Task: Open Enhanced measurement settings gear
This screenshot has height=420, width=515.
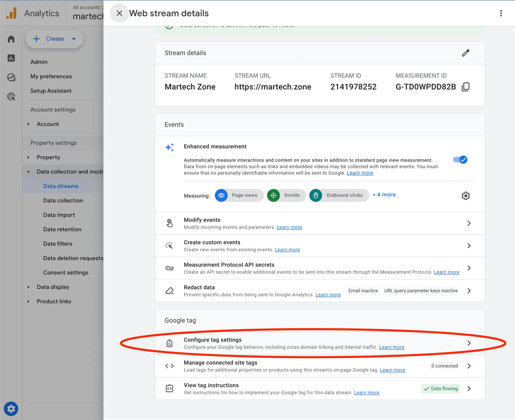Action: (465, 196)
